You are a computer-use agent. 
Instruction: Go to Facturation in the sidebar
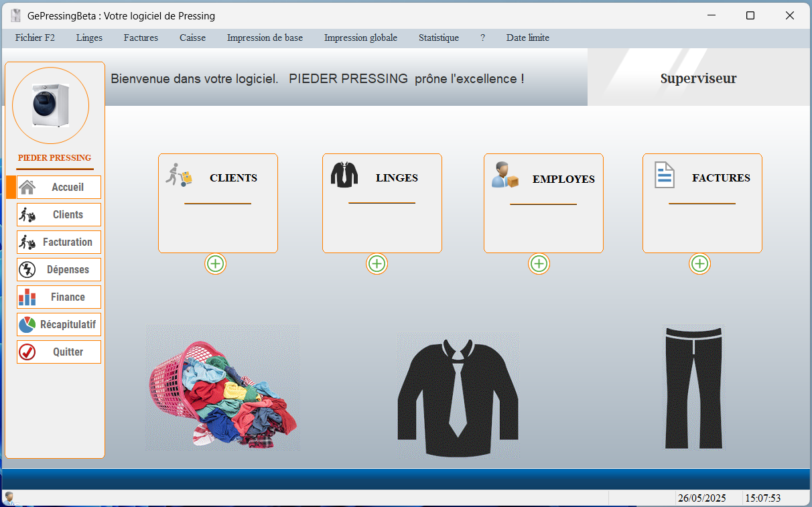(x=59, y=242)
